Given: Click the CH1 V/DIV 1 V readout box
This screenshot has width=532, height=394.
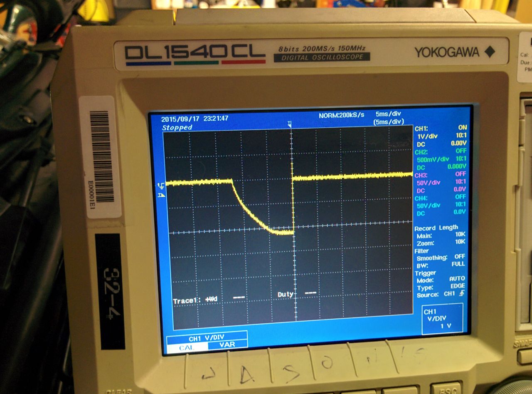Looking at the screenshot, I should [442, 319].
